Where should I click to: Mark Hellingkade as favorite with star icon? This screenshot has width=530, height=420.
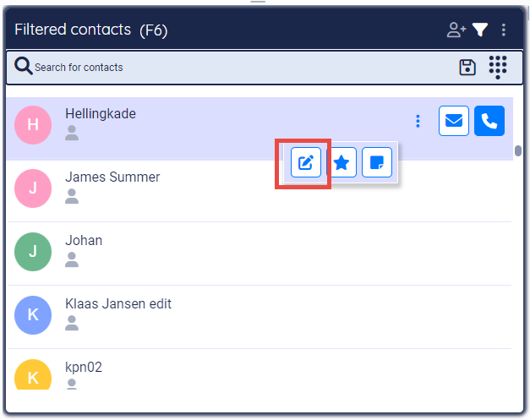pos(341,163)
